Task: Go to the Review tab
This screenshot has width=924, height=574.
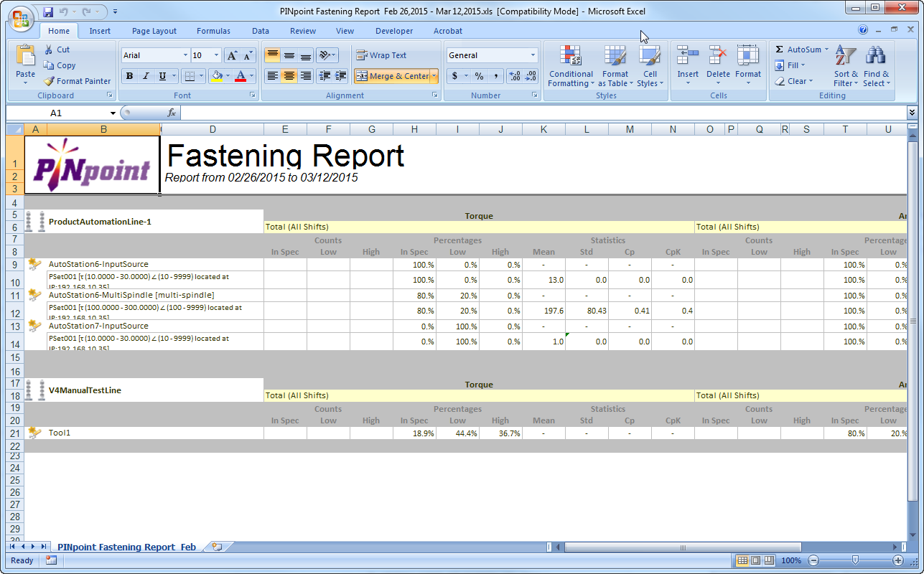Action: pyautogui.click(x=303, y=31)
